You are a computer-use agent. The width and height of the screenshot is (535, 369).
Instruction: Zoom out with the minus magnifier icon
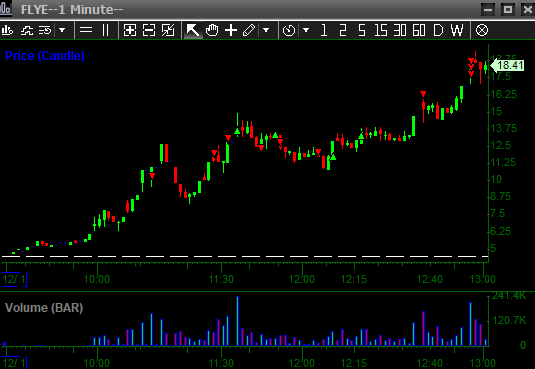pyautogui.click(x=149, y=30)
